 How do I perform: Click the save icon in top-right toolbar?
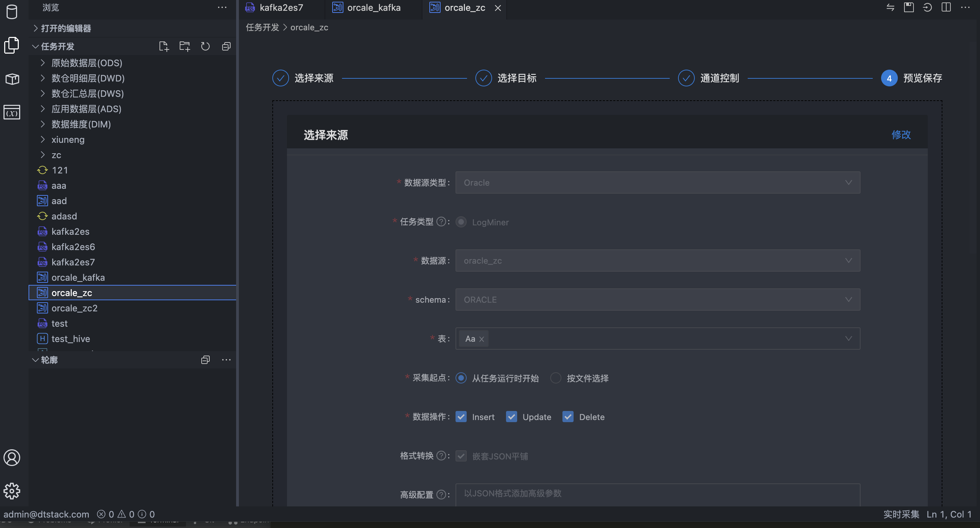tap(909, 8)
